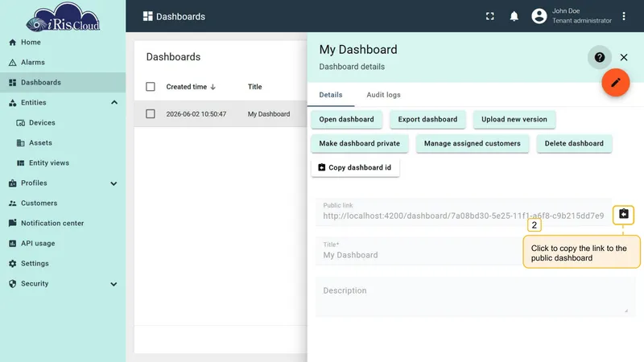This screenshot has height=362, width=644.
Task: Click the Settings gear icon
Action: click(x=13, y=264)
